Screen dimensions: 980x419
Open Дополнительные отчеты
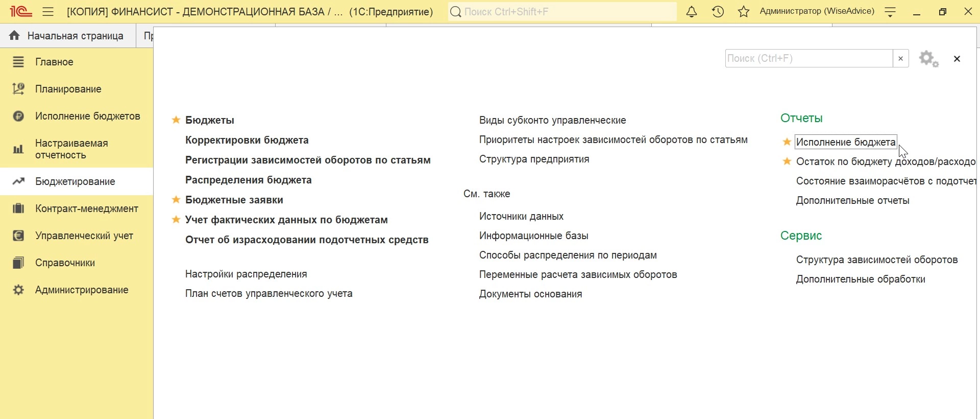(853, 200)
